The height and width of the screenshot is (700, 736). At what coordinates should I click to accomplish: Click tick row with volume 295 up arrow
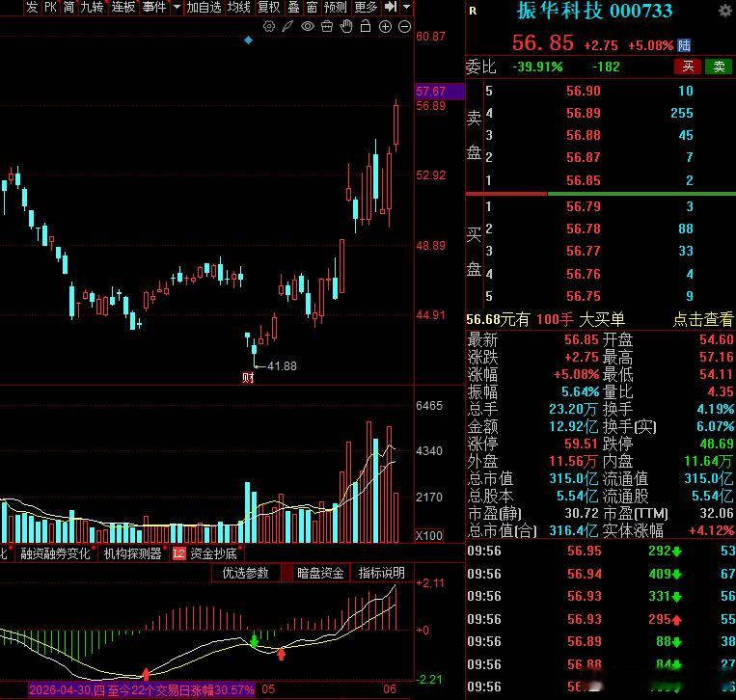point(600,619)
